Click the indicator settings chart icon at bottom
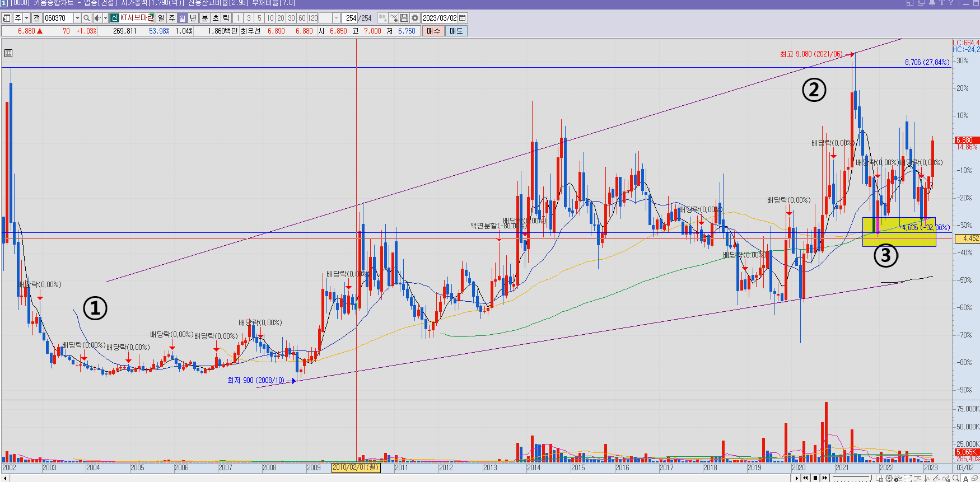 [x=898, y=478]
